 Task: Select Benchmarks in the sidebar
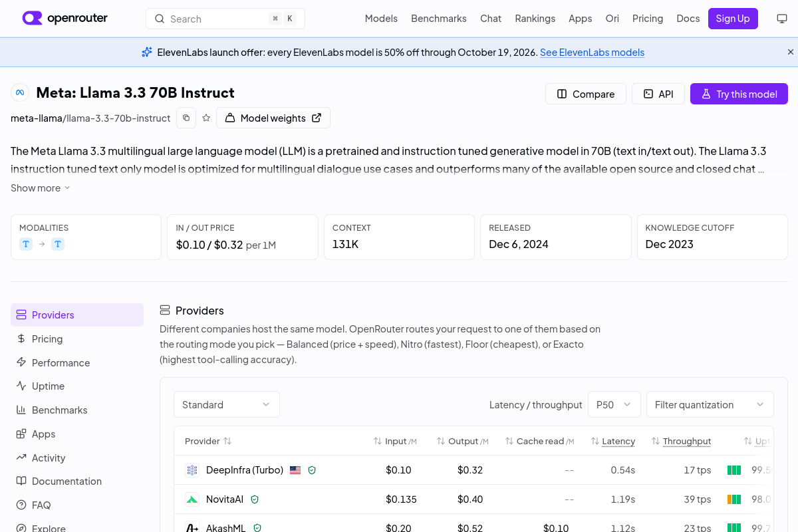point(77,410)
